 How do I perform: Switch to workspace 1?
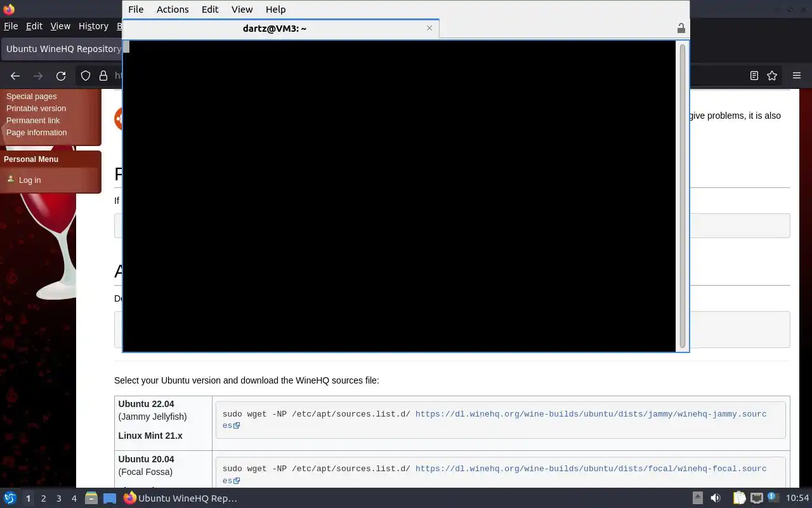pos(28,498)
